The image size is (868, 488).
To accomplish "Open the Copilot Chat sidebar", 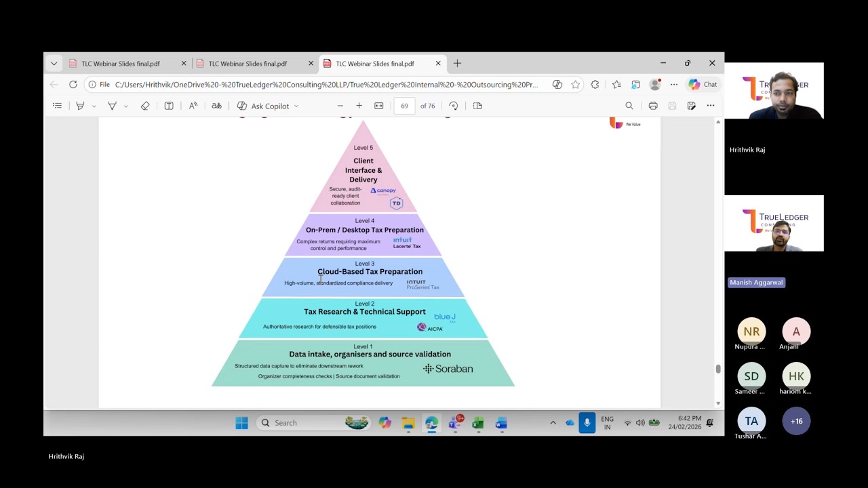I will (703, 85).
